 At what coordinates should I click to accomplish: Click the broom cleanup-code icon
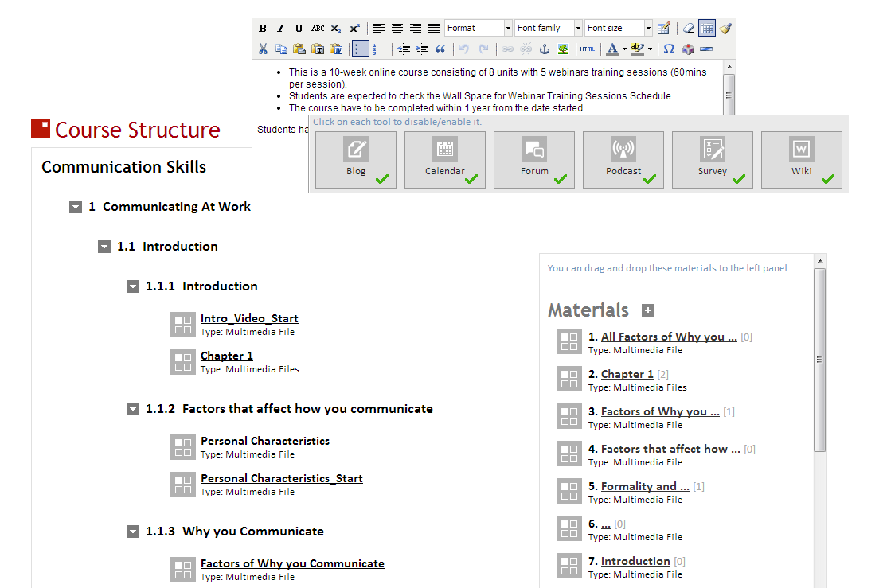725,28
